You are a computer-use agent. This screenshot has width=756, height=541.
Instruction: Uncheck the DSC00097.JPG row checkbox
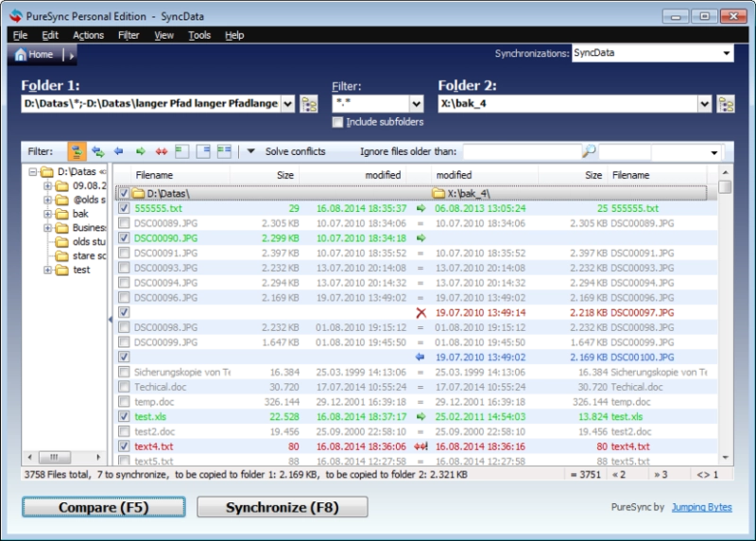point(124,312)
